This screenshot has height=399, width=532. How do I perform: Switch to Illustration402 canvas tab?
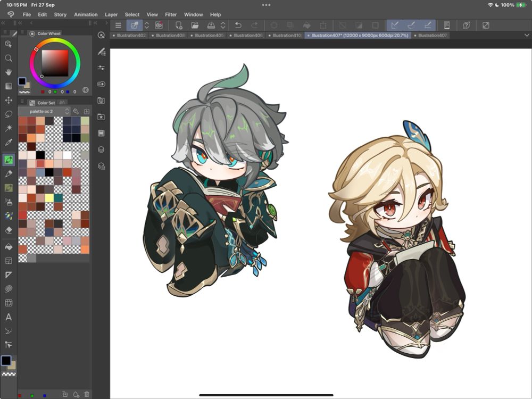point(129,35)
